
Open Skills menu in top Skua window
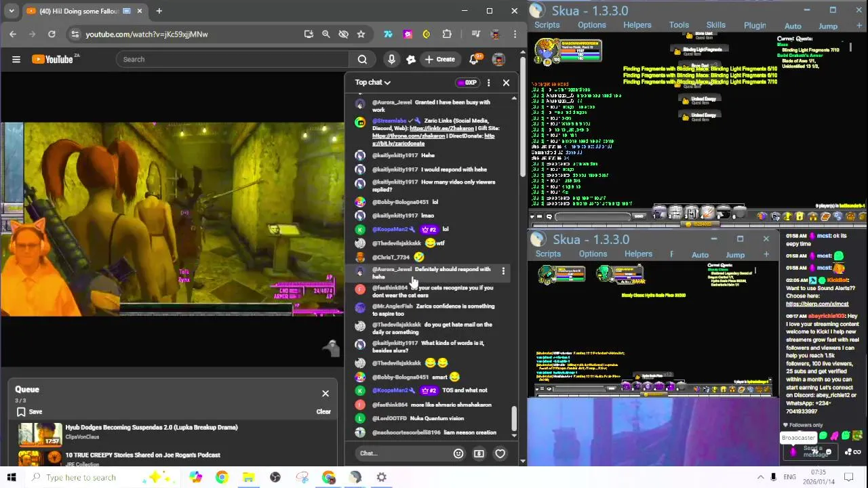[x=715, y=25]
